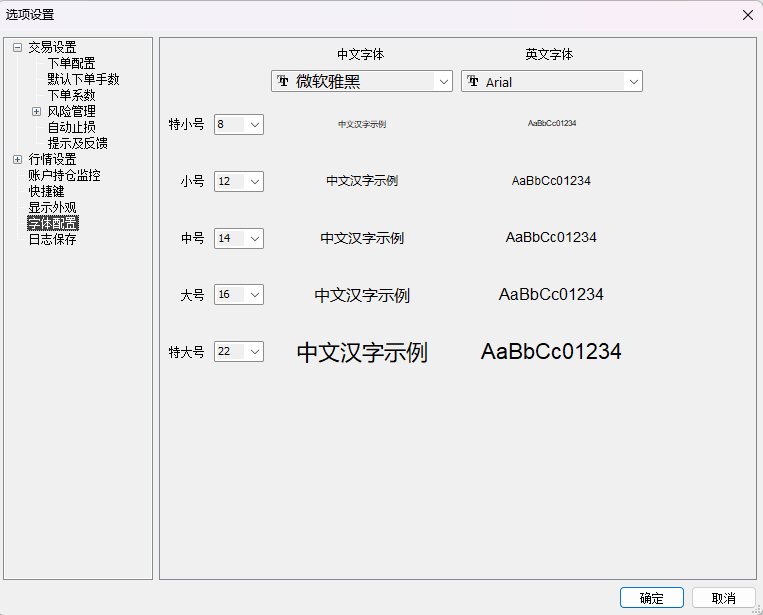This screenshot has height=615, width=763.
Task: Open the 快捷键 settings page
Action: [x=46, y=191]
